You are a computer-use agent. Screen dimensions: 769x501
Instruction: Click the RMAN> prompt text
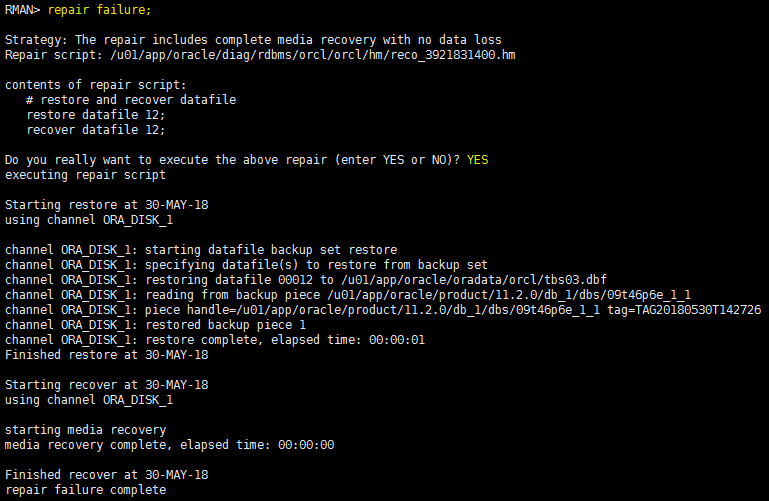point(23,9)
